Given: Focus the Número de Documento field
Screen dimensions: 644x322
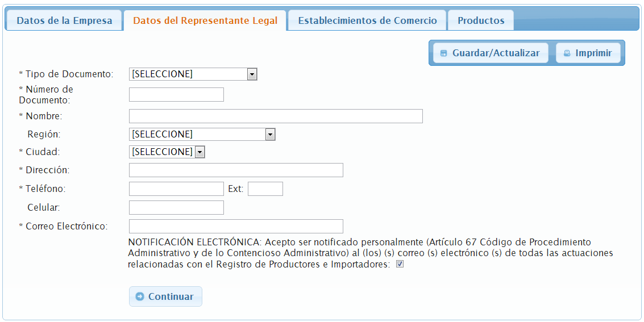Looking at the screenshot, I should 176,94.
